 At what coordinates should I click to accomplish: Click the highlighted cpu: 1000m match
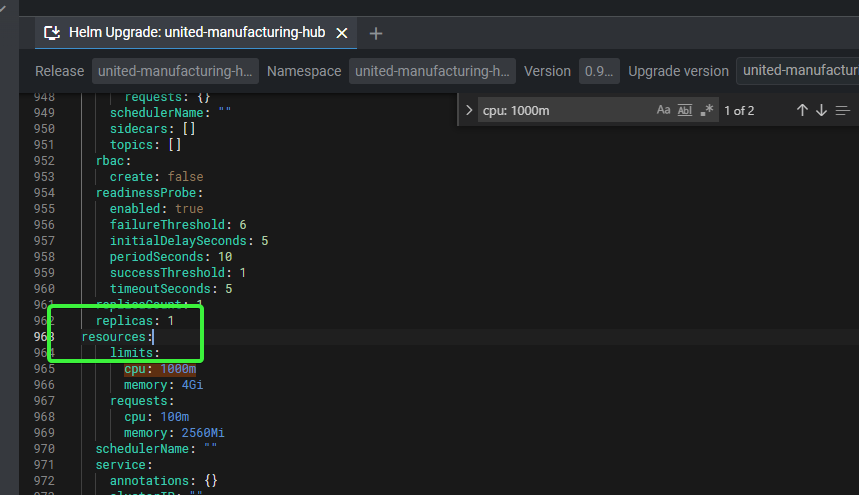tap(160, 369)
